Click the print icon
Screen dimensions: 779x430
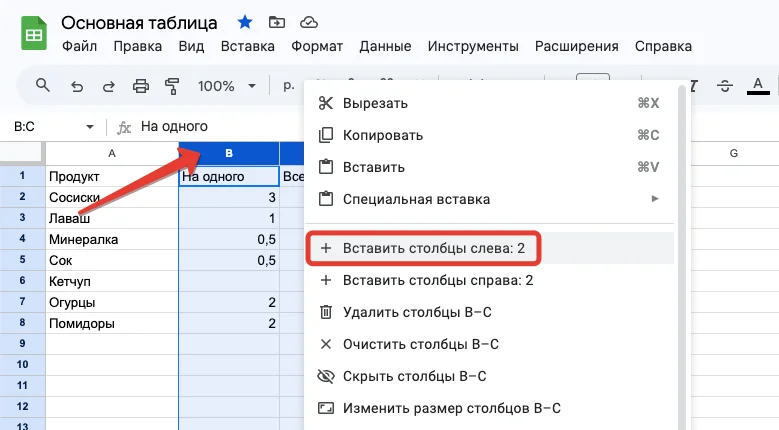(140, 86)
